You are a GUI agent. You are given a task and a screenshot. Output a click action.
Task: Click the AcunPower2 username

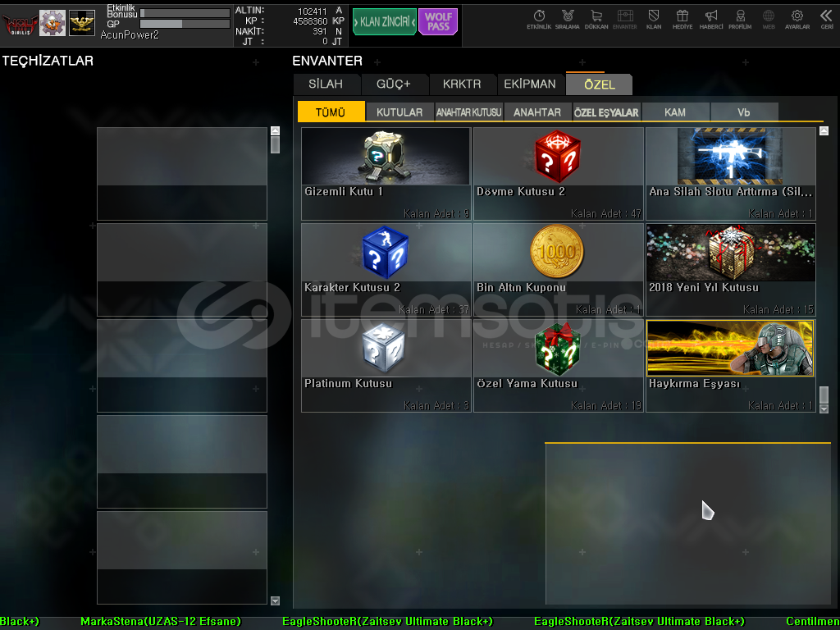(x=130, y=34)
